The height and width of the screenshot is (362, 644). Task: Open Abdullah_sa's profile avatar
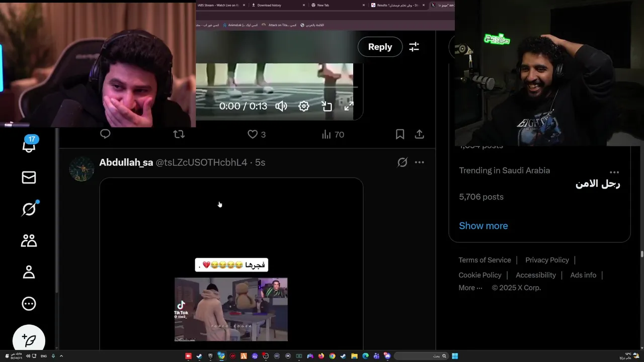[82, 168]
